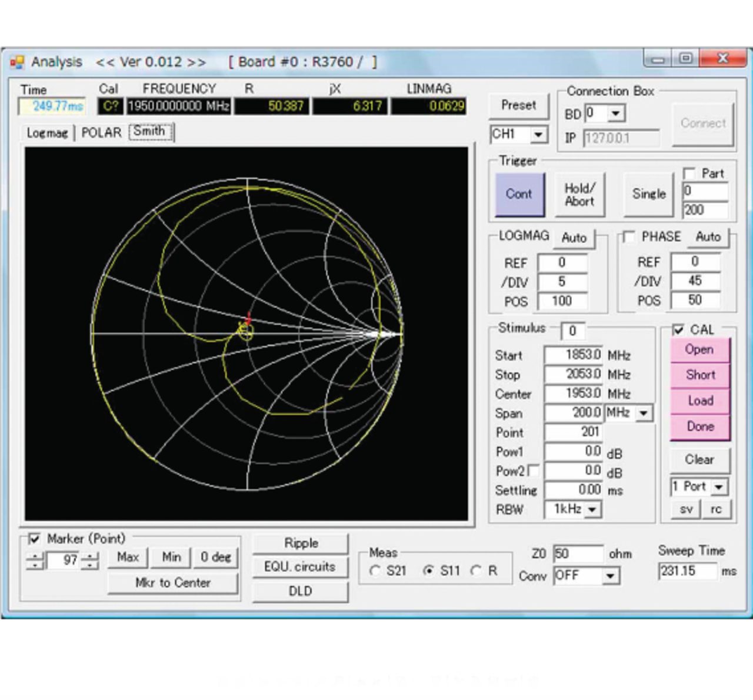Viewport: 753px width, 700px height.
Task: Click the Stop frequency field
Action: pyautogui.click(x=573, y=374)
